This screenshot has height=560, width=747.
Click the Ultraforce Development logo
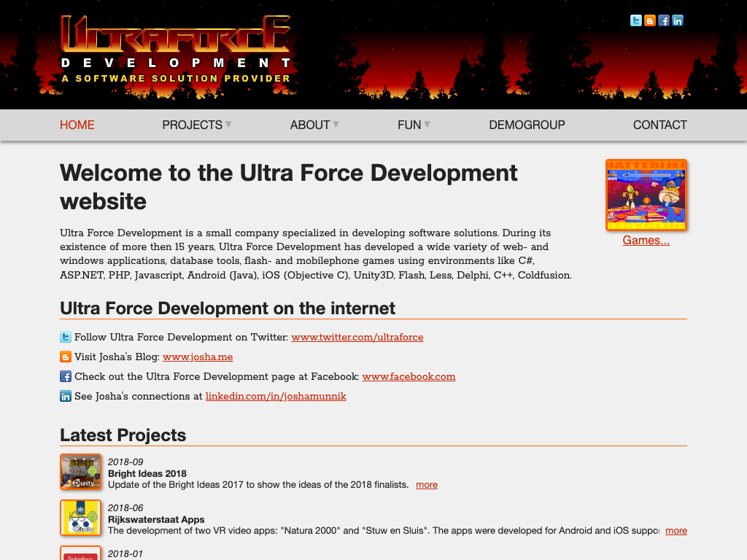click(176, 50)
